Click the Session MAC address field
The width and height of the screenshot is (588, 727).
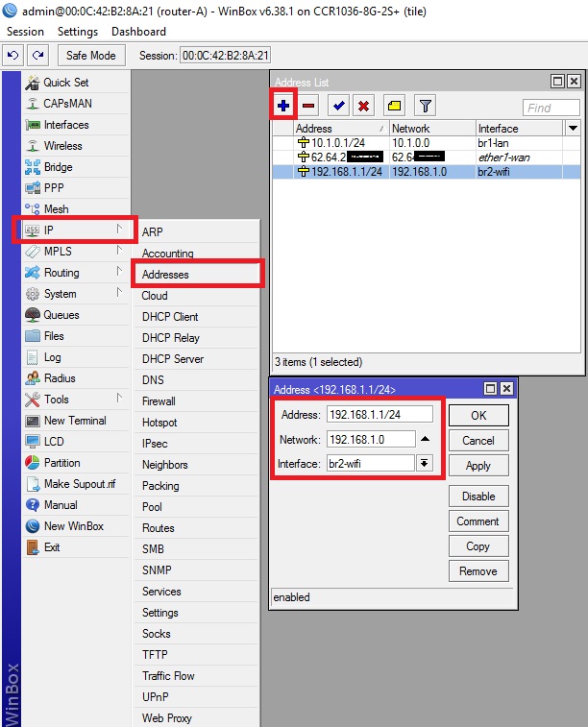226,56
